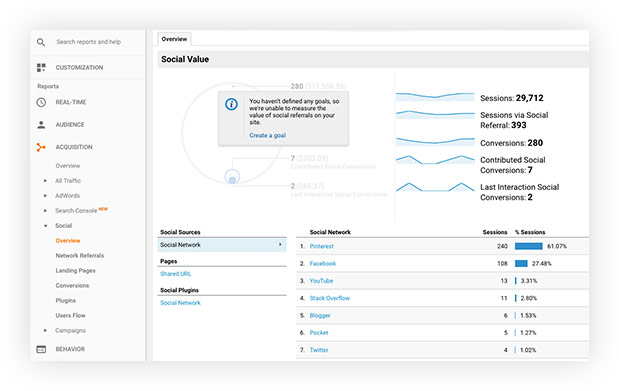
Task: Expand the AdWords submenu
Action: coord(45,196)
